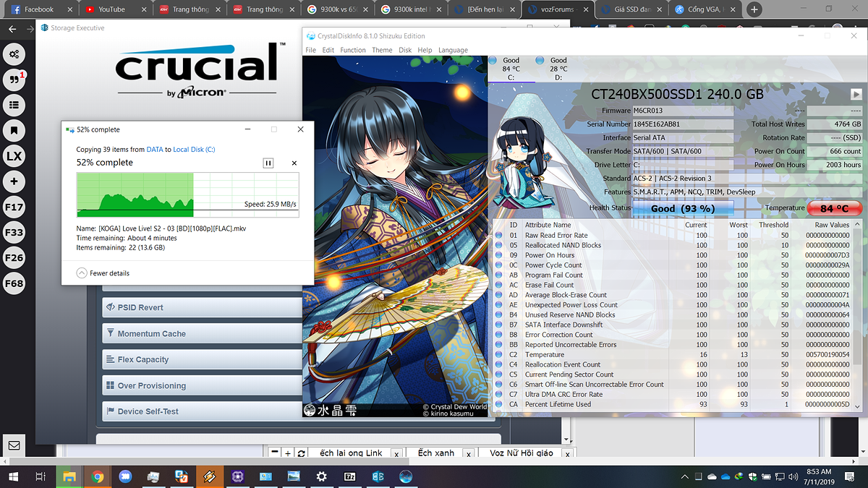Close the 'Ếch xanh' tab x
This screenshot has height=488, width=868.
(468, 454)
